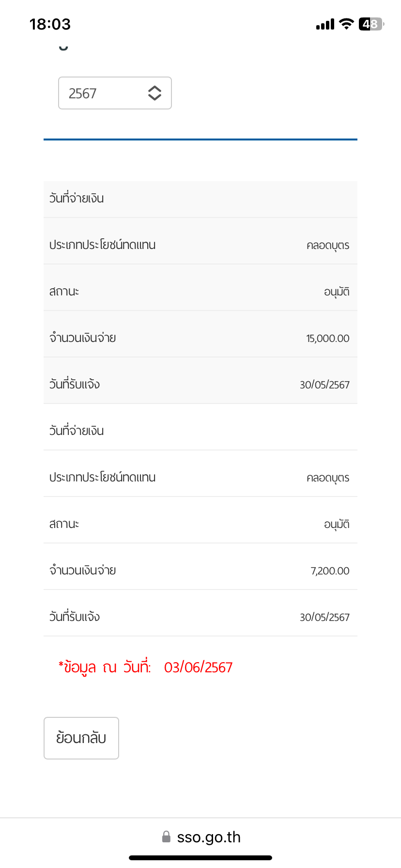Tap the ย้อนกลับ back button
Viewport: 401px width, 868px height.
coord(81,738)
